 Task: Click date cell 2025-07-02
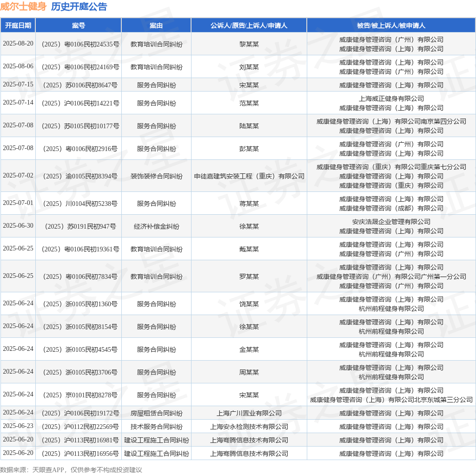click(x=18, y=175)
